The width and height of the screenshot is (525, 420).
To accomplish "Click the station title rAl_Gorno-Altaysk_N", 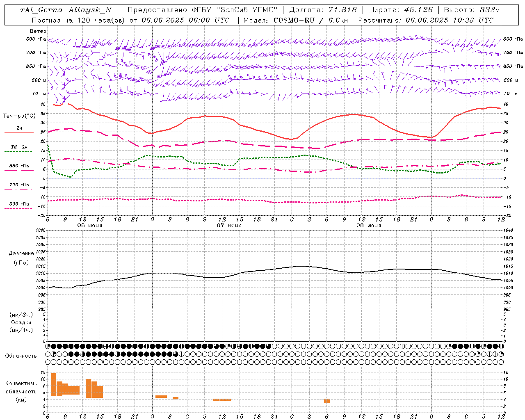I will 66,10.
